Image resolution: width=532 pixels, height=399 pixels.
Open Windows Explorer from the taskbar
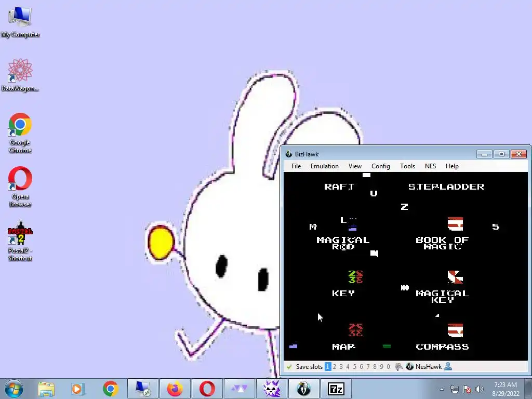click(x=46, y=389)
